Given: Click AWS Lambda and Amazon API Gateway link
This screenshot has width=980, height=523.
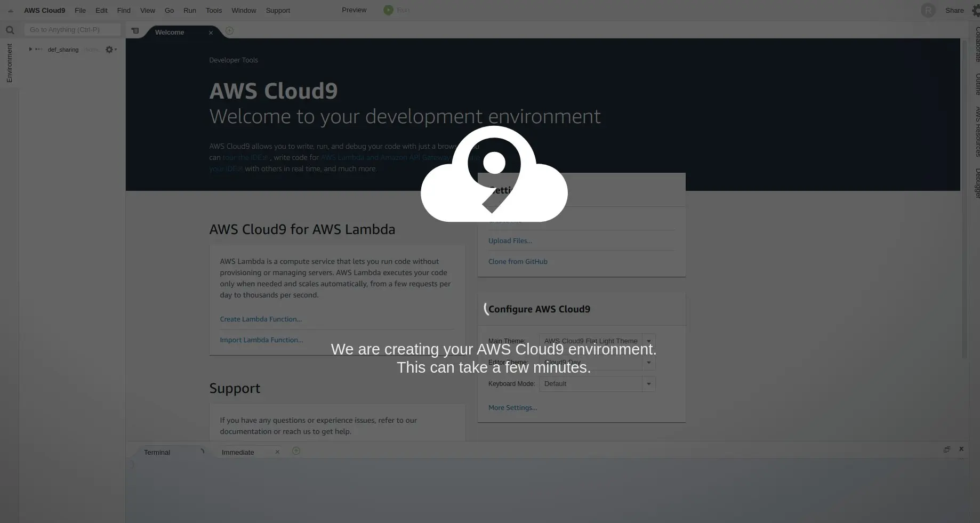Looking at the screenshot, I should (385, 157).
